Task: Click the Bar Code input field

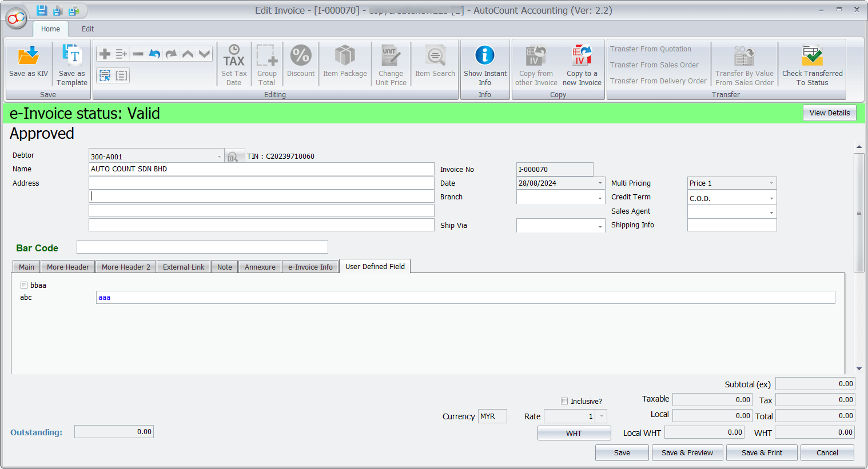Action: coord(202,247)
